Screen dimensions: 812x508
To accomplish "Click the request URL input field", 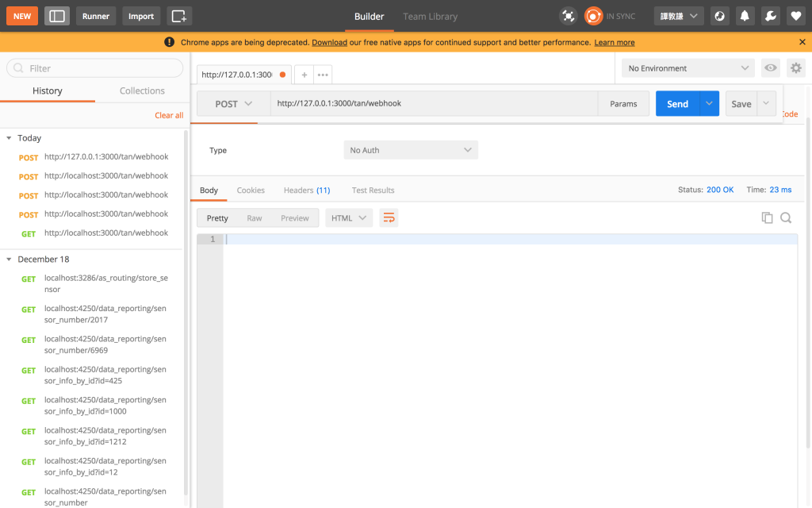I will point(434,104).
